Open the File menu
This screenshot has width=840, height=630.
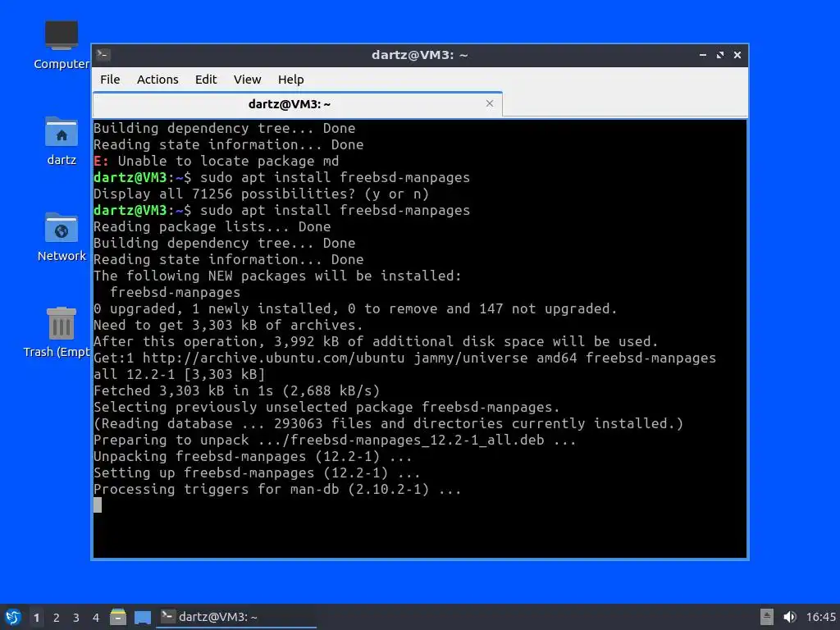click(110, 80)
